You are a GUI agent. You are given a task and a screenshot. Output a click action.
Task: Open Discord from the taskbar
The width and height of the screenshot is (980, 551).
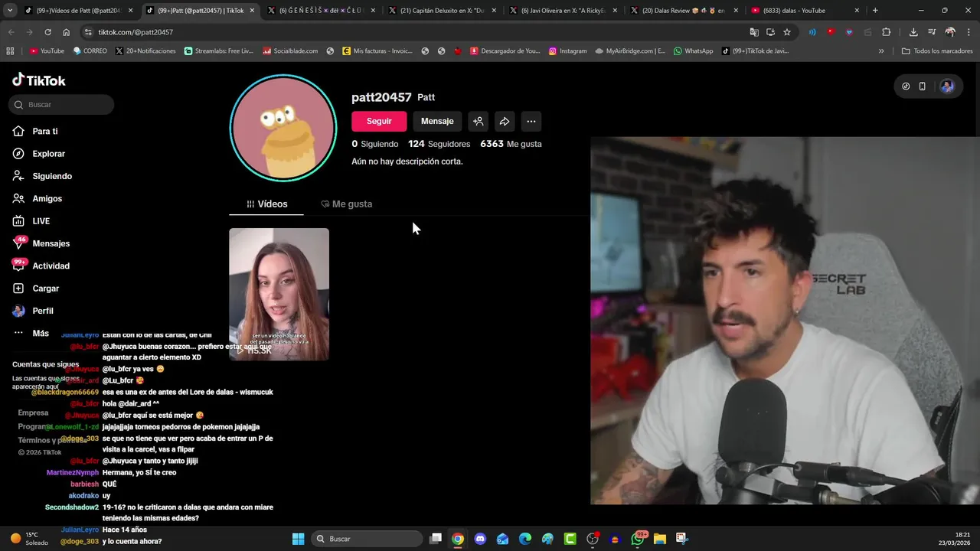coord(480,539)
